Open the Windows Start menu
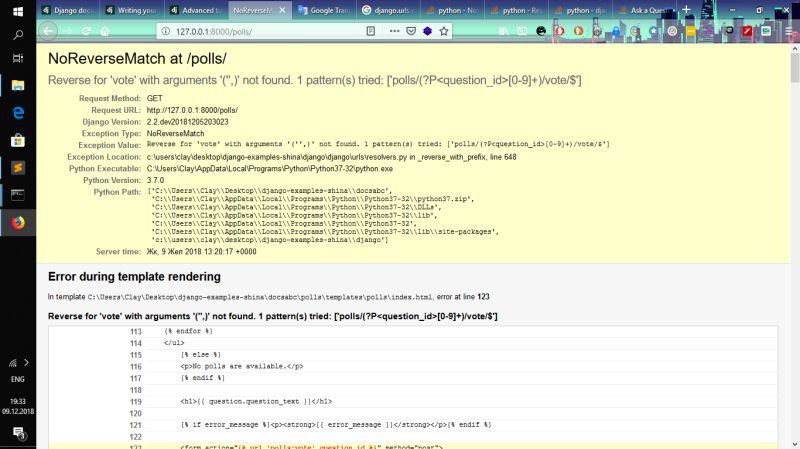Viewport: 800px width, 449px height. pos(18,11)
